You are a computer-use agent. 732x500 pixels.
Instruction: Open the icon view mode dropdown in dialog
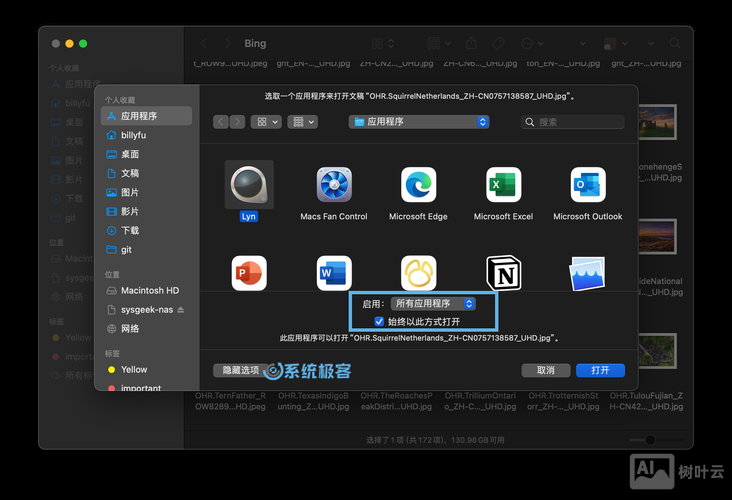[x=266, y=122]
